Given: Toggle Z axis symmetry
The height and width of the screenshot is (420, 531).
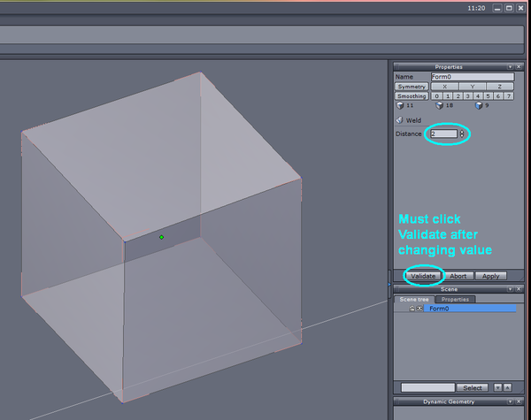Looking at the screenshot, I should click(500, 87).
